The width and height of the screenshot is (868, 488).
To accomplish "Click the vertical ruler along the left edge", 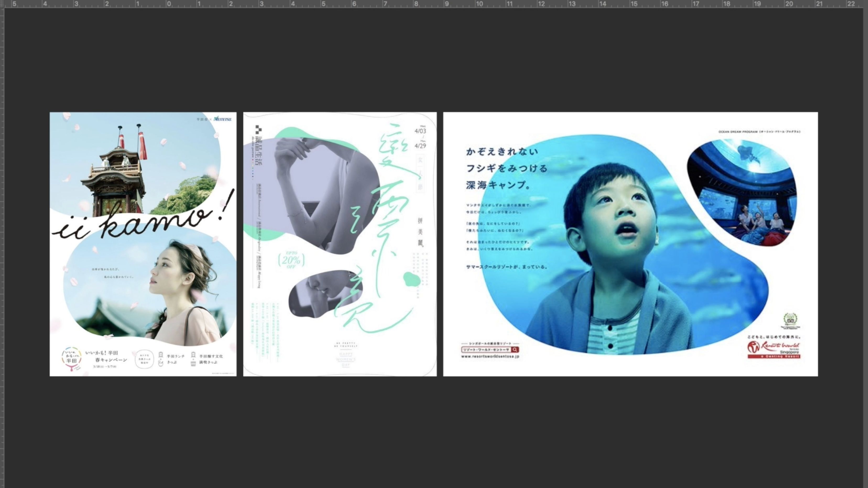I will (x=2, y=248).
